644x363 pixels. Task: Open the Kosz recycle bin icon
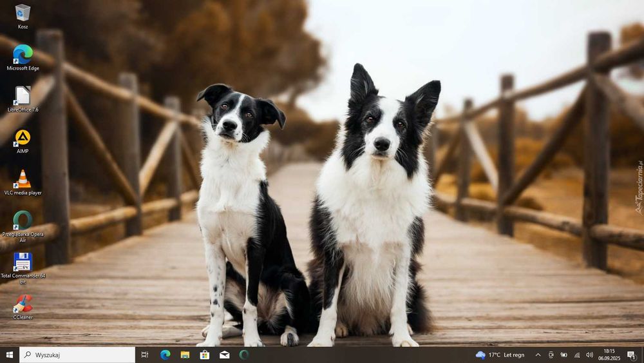(23, 17)
